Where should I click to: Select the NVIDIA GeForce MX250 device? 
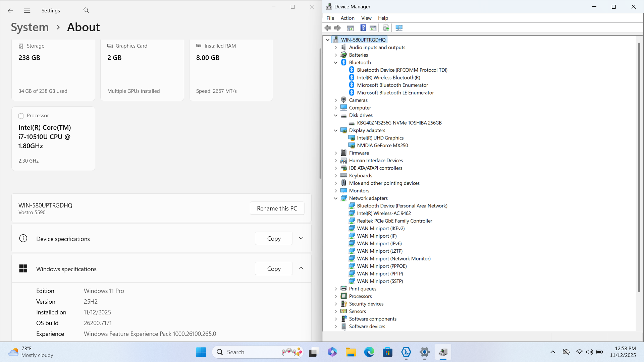point(382,145)
